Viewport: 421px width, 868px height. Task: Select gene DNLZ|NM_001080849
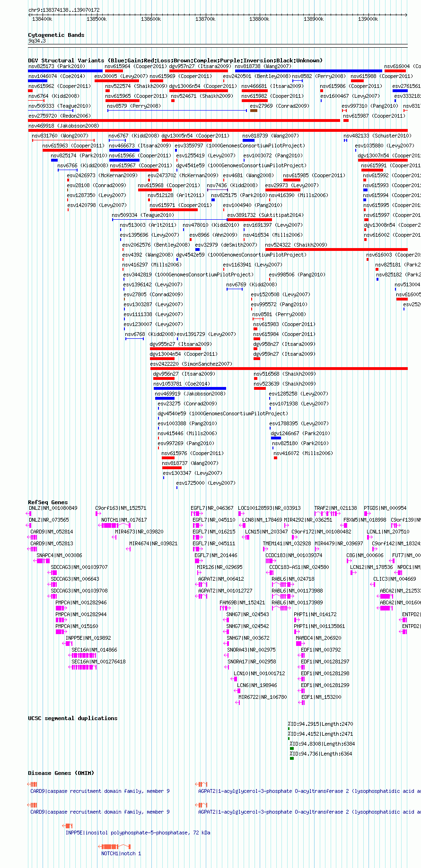tap(53, 508)
